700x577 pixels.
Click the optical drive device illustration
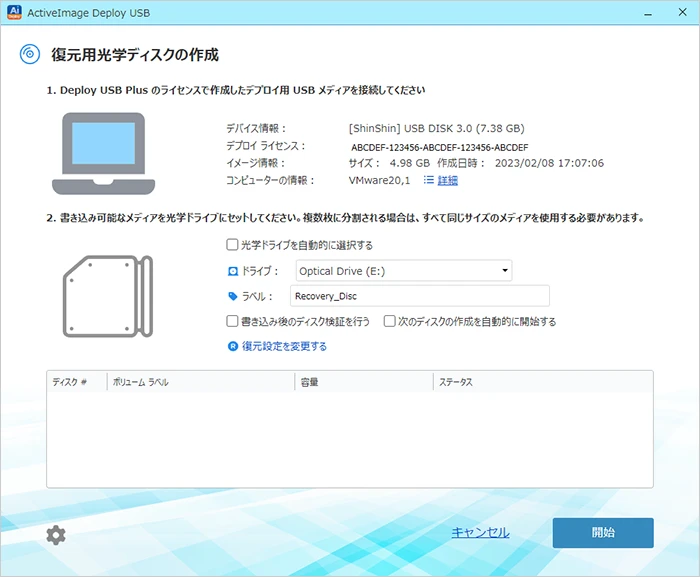pos(108,296)
